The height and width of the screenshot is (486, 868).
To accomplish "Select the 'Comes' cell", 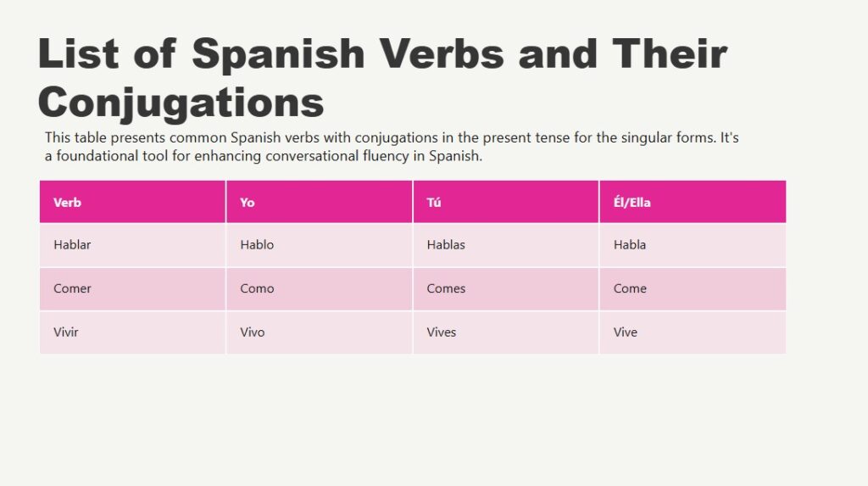I will point(505,288).
